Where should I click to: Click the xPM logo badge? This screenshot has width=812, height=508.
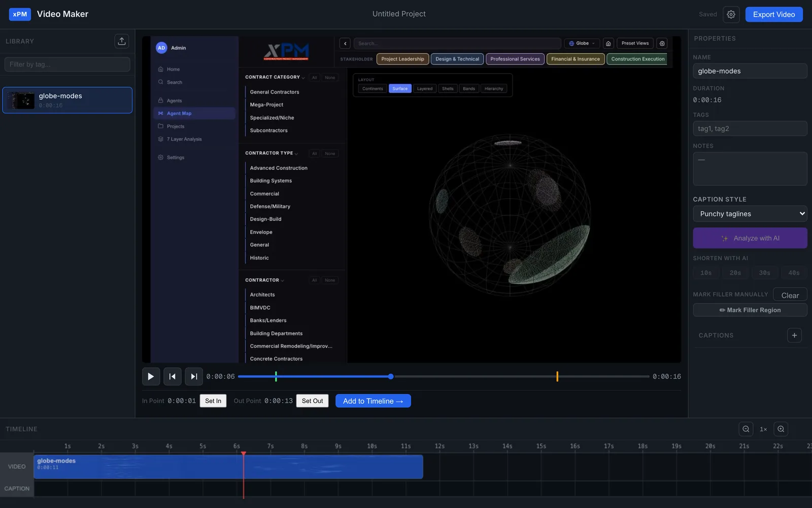click(x=20, y=14)
